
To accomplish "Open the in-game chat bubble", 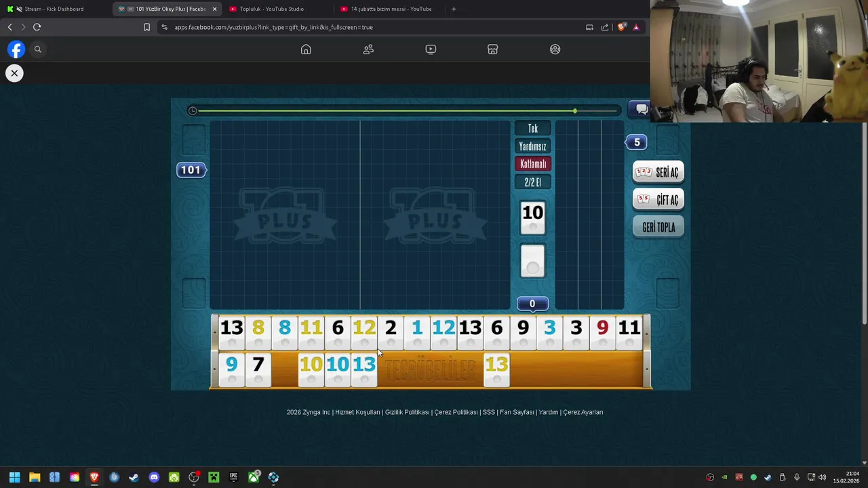I will pos(640,109).
